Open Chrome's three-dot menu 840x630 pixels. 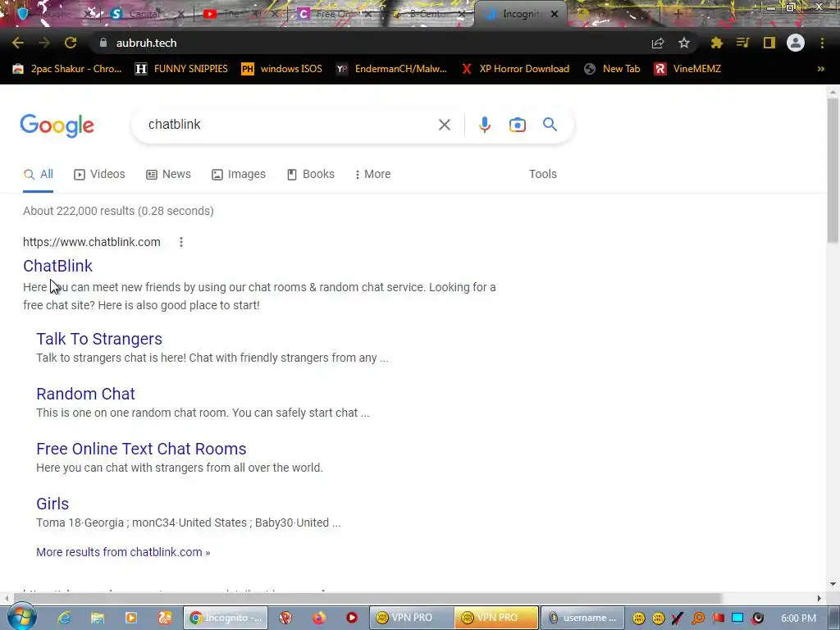(x=822, y=43)
